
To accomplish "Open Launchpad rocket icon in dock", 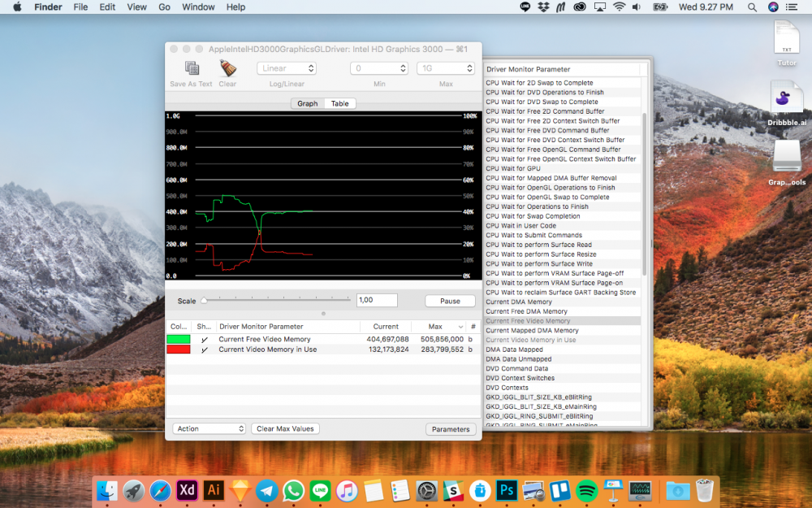I will coord(134,490).
